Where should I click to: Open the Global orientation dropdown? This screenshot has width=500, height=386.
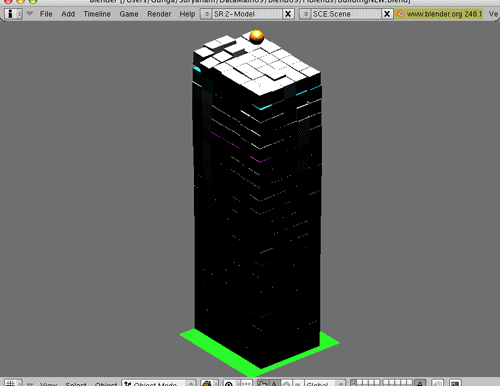pos(324,383)
